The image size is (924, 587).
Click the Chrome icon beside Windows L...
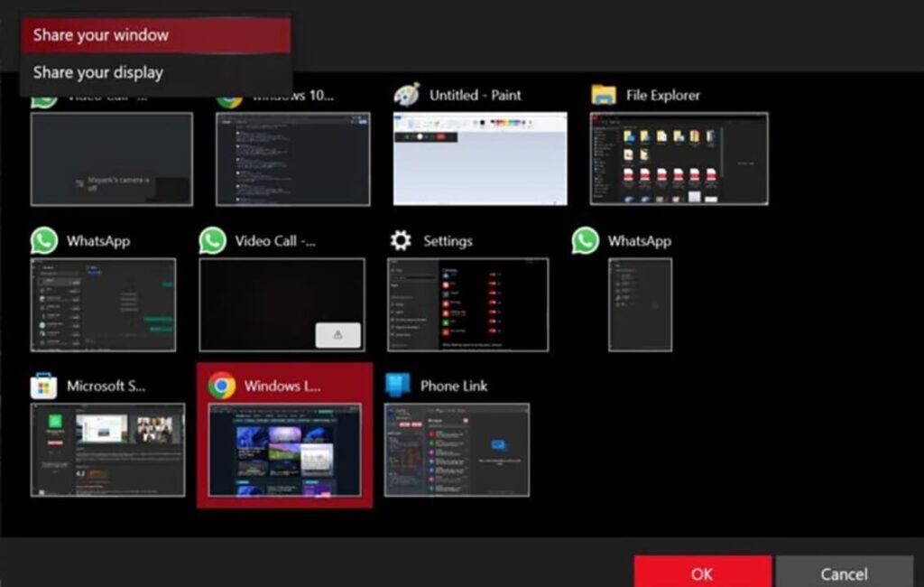pyautogui.click(x=222, y=387)
